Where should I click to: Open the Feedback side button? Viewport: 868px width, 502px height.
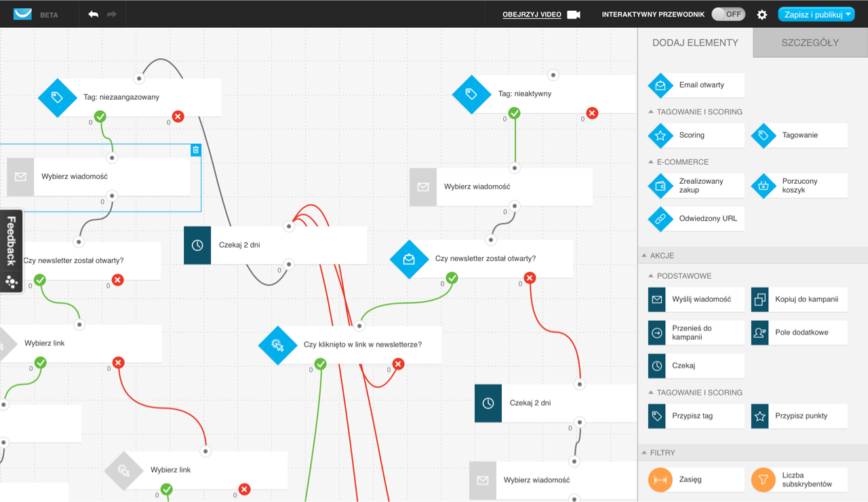coord(12,250)
